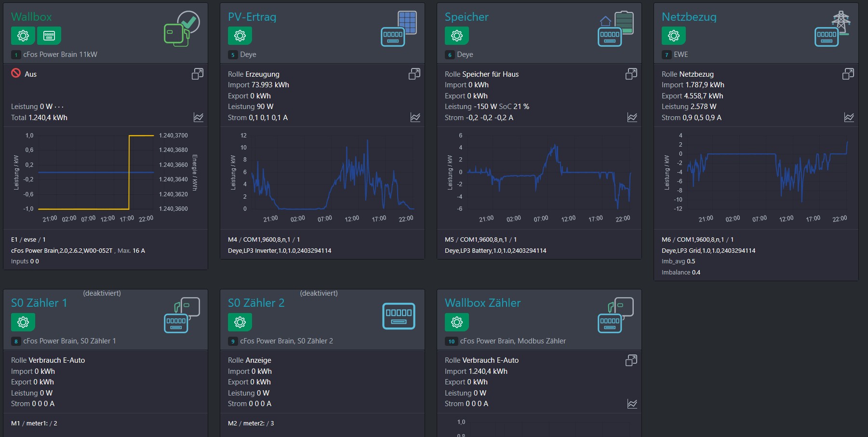The height and width of the screenshot is (437, 868).
Task: Click the Wallbox Zähler meter icon
Action: [x=616, y=315]
